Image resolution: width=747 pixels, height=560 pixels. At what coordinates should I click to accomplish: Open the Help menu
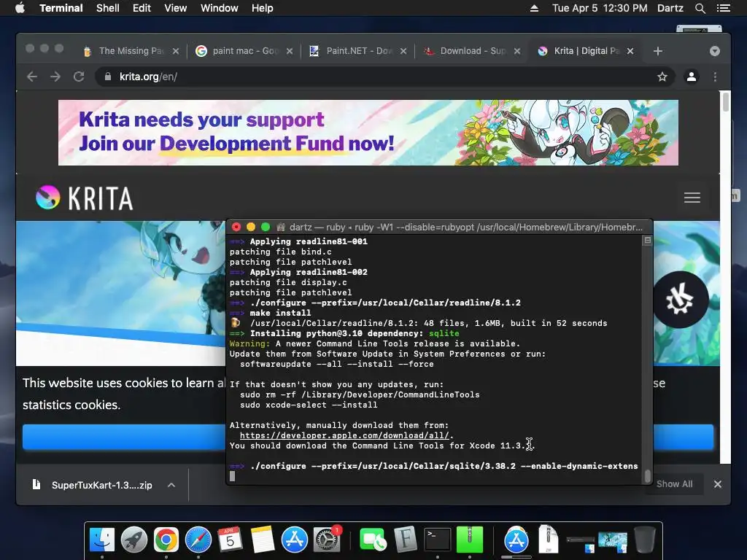[262, 8]
